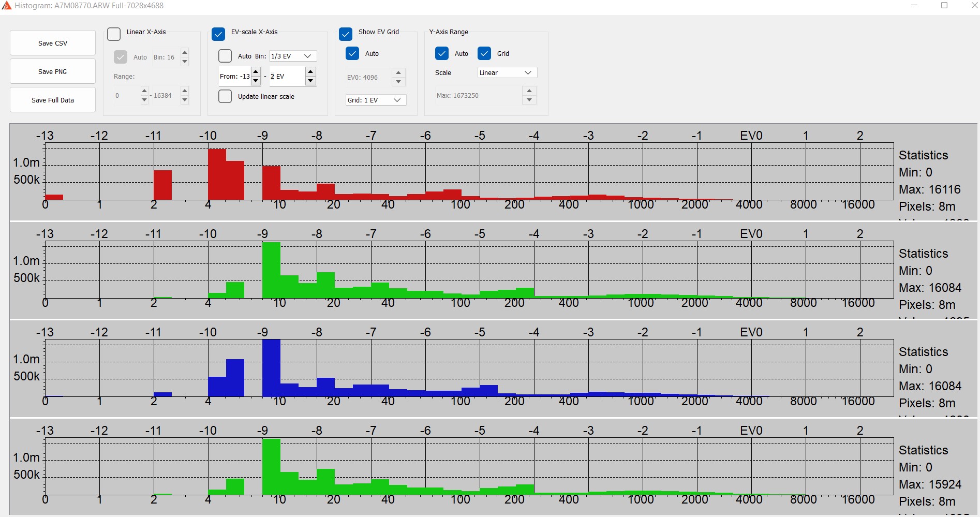Uncheck the Y-Axis Grid checkbox

coord(484,53)
